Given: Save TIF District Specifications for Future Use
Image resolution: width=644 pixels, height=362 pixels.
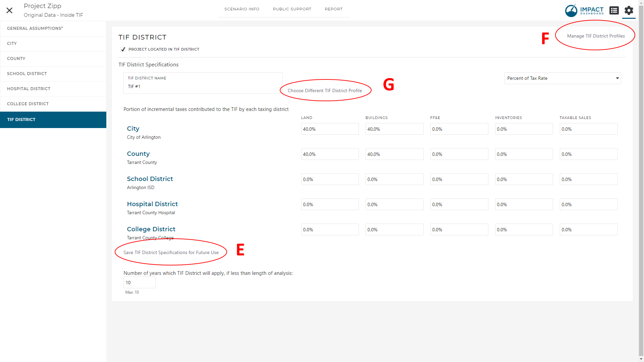Looking at the screenshot, I should point(171,252).
